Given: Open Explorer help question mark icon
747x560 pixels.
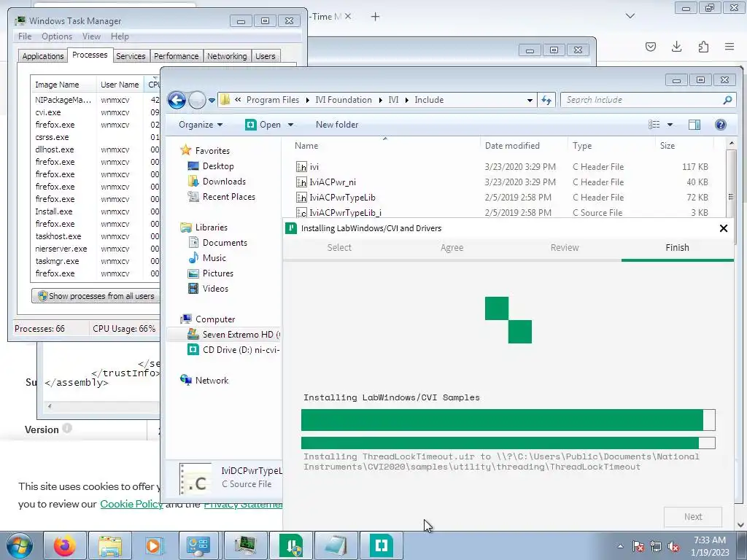Looking at the screenshot, I should tap(720, 125).
